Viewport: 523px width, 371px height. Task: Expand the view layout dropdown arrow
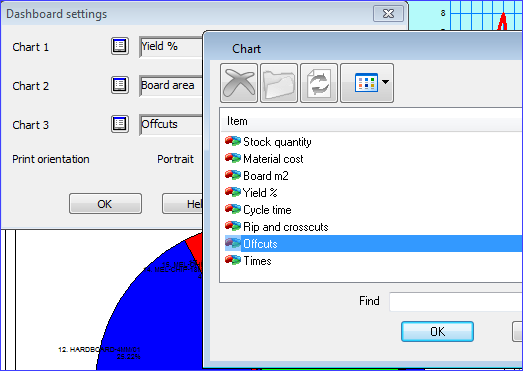point(386,82)
